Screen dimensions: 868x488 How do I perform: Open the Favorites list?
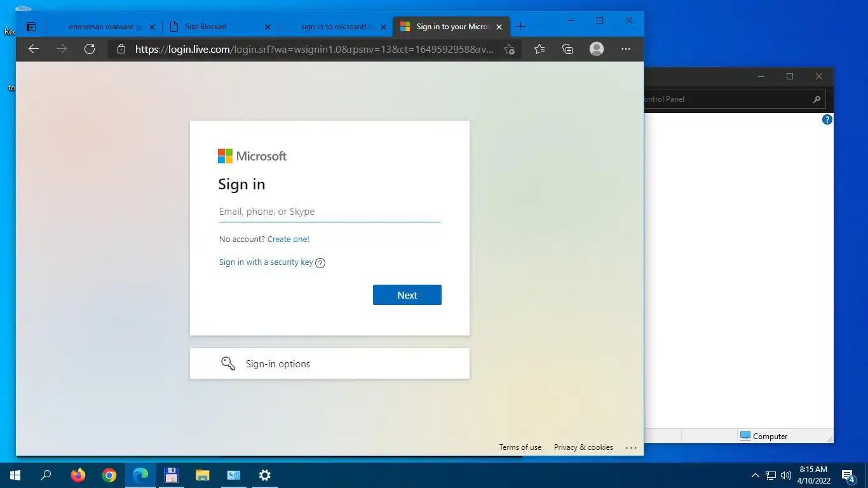click(x=539, y=49)
